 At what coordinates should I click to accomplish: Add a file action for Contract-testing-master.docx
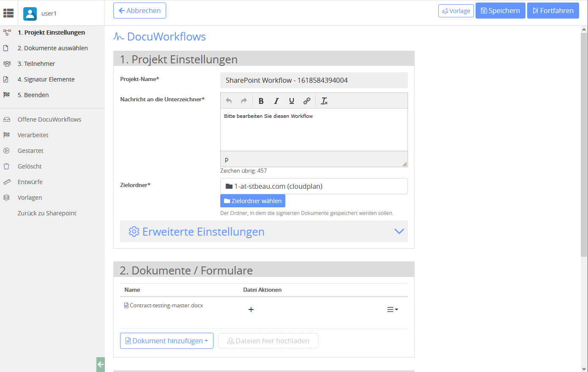pyautogui.click(x=251, y=309)
